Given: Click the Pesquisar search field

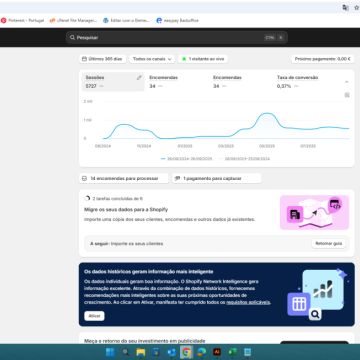Looking at the screenshot, I should point(177,38).
